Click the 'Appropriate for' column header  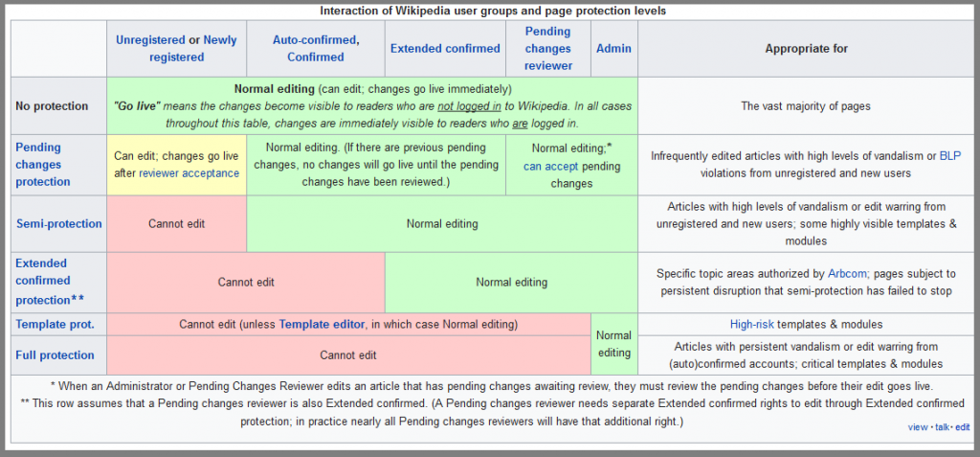806,48
